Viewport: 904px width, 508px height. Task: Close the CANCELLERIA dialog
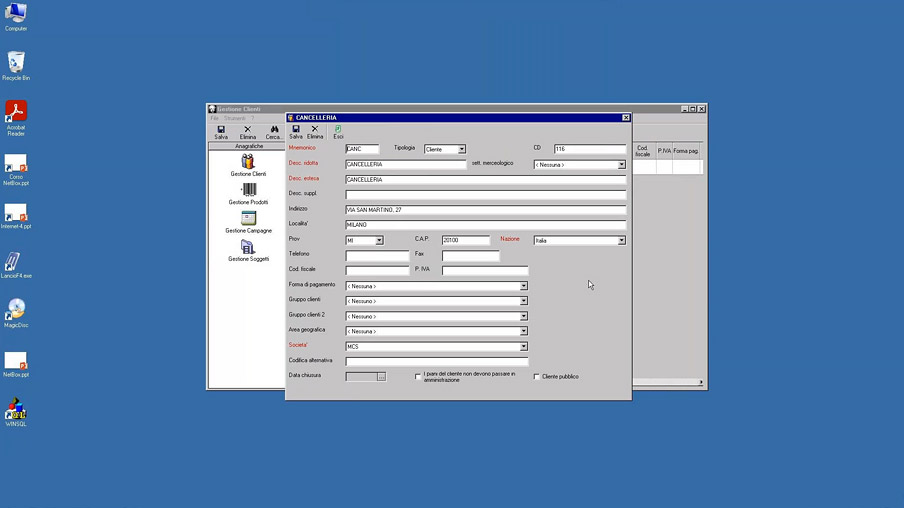pos(626,118)
